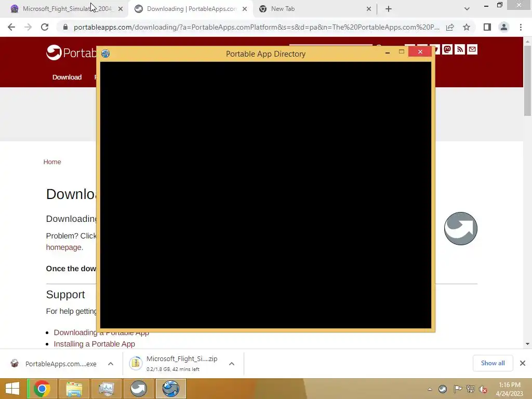Open the monitor graph app on taskbar
The width and height of the screenshot is (532, 399).
point(106,389)
